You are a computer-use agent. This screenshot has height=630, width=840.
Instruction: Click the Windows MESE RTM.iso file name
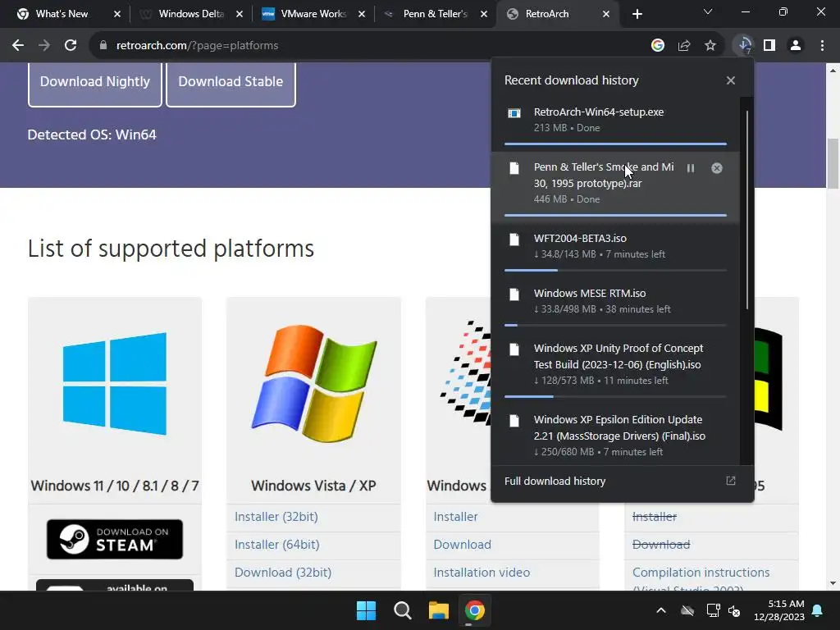point(590,294)
